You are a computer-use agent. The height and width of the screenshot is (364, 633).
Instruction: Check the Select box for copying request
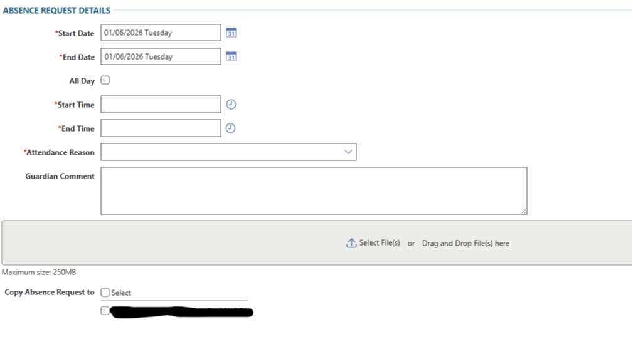pyautogui.click(x=105, y=293)
